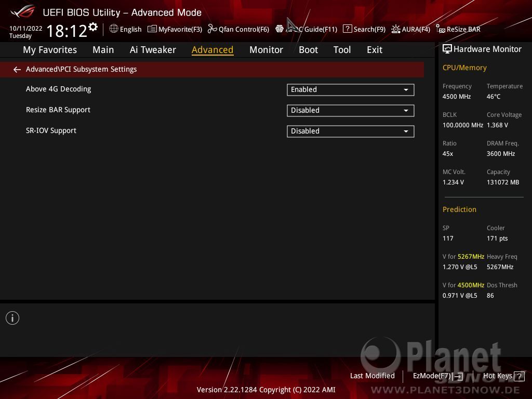532x399 pixels.
Task: Open AURA(F4) lighting icon
Action: click(395, 29)
